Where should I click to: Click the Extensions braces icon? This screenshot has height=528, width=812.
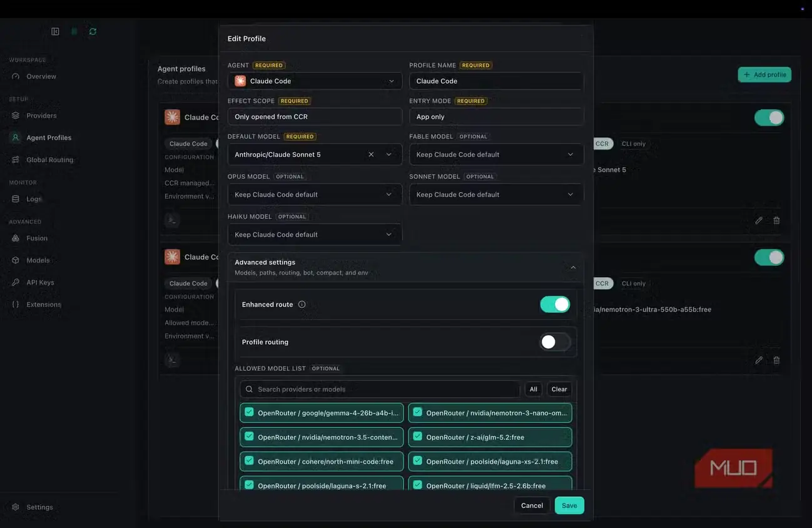[x=16, y=305]
